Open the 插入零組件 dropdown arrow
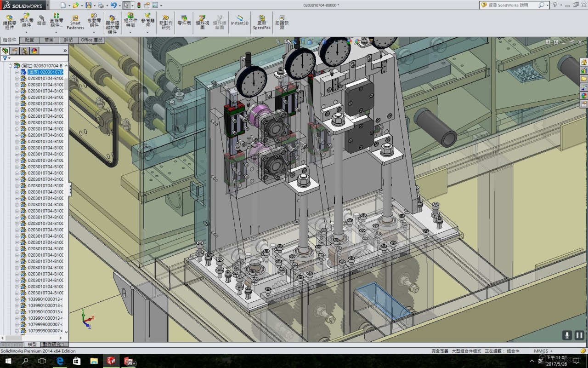The width and height of the screenshot is (588, 368). (26, 32)
